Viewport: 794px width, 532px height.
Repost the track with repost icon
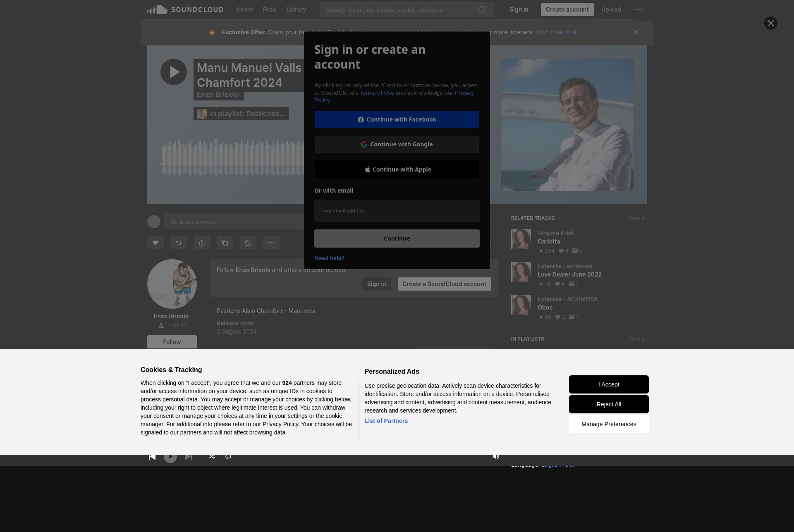179,243
